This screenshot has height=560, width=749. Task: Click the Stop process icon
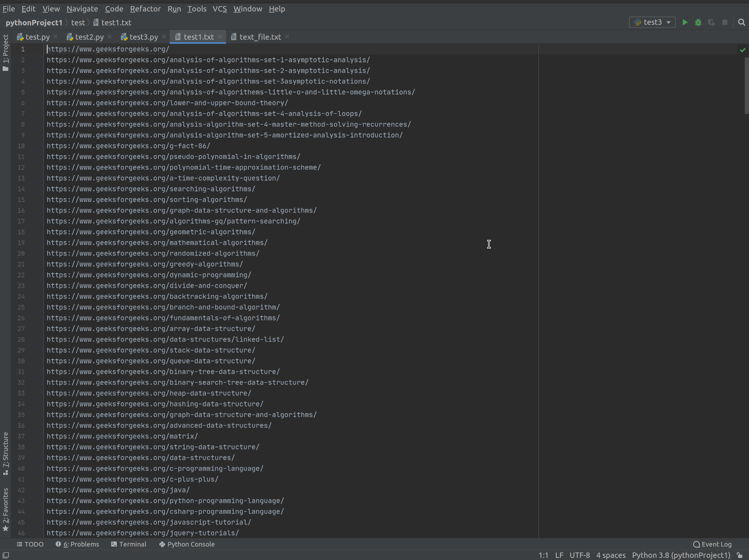(725, 22)
